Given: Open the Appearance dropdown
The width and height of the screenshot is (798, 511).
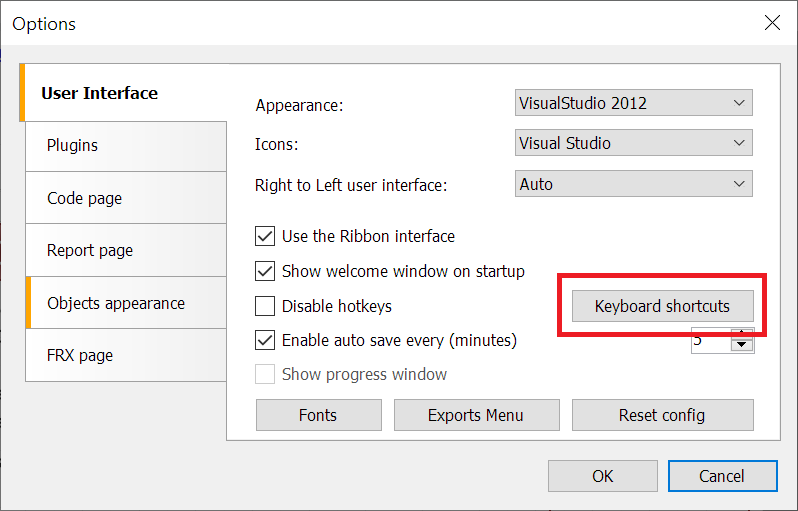Looking at the screenshot, I should point(633,103).
